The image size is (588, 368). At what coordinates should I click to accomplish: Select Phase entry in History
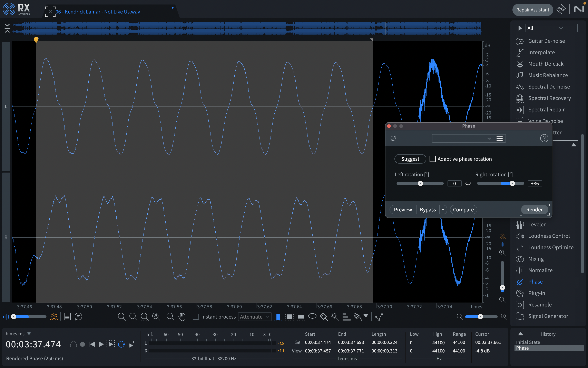click(x=549, y=348)
